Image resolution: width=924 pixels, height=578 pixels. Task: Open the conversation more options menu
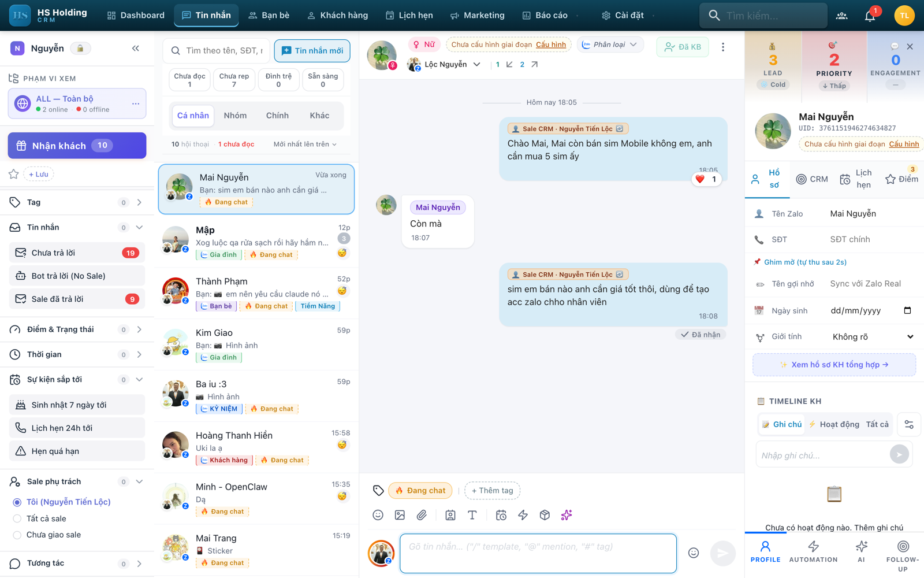point(723,47)
